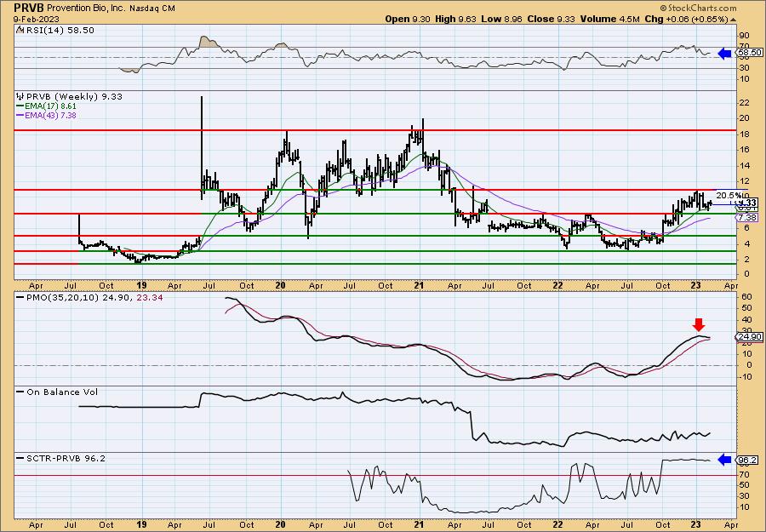Click the 7.38 EMA value tag on price axis
This screenshot has height=532, width=766.
pyautogui.click(x=748, y=217)
